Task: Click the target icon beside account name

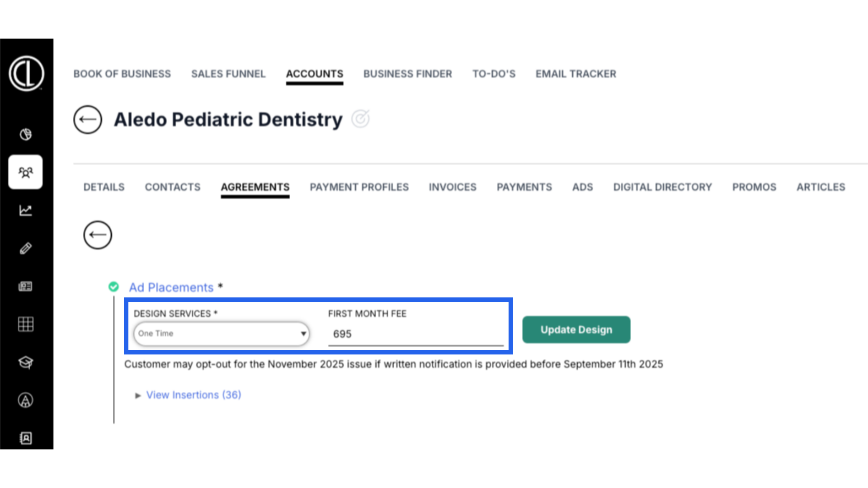Action: point(361,119)
